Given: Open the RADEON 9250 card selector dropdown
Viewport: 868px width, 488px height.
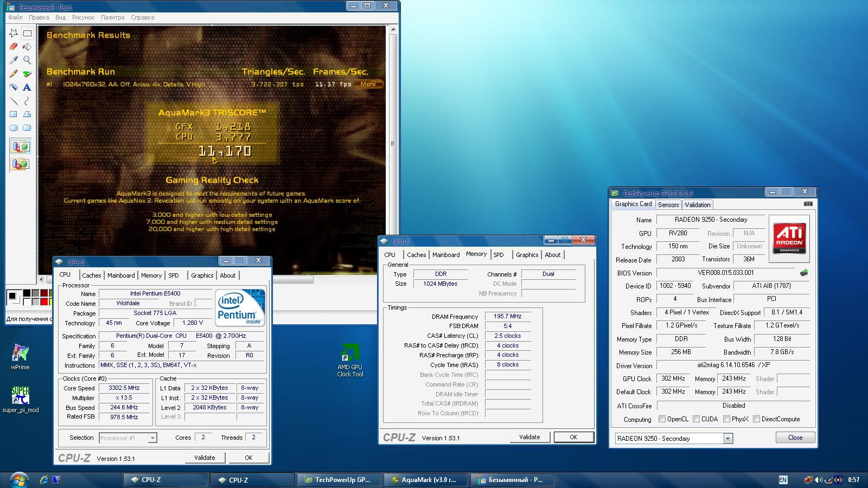Looking at the screenshot, I should 728,438.
